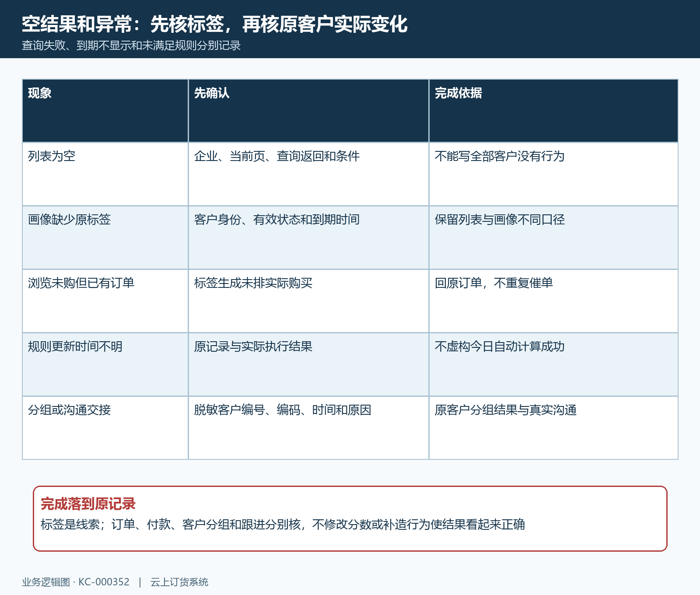Image resolution: width=700 pixels, height=595 pixels.
Task: Click the title 空结果和异常：先核标签，再核原客户实际变化
Action: point(215,24)
